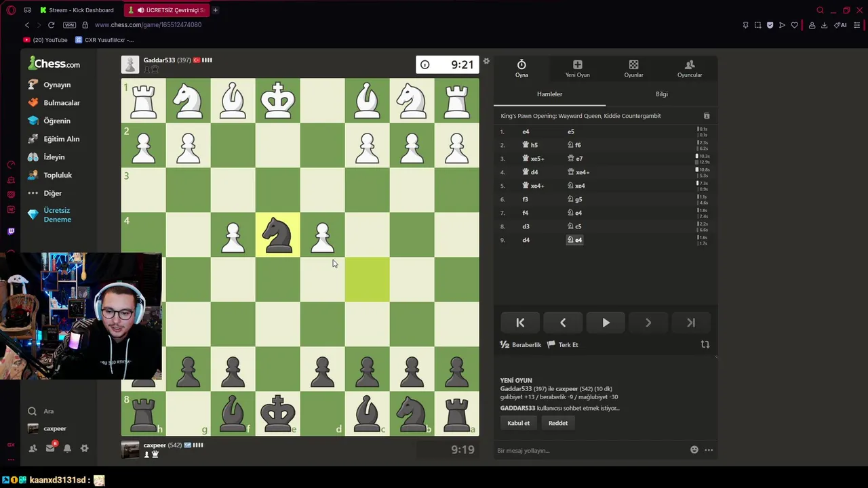Open messages envelope with red badge

point(50,448)
